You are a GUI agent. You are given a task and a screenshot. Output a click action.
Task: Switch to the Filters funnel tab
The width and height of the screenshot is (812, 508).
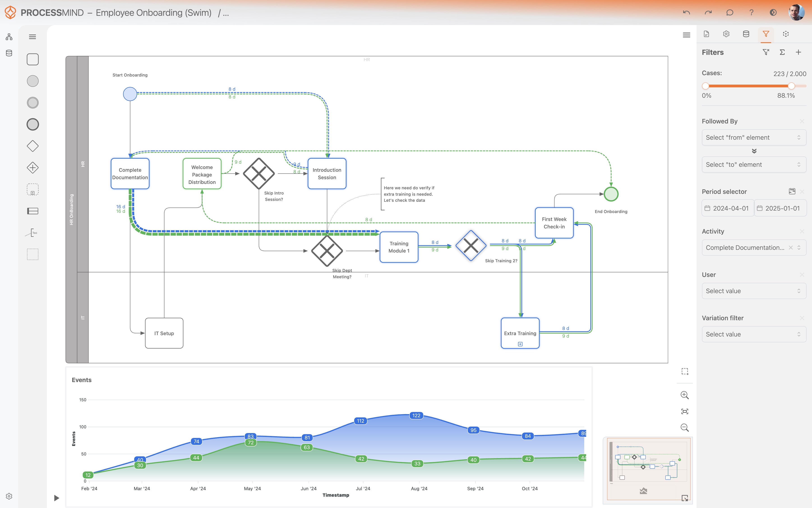coord(766,34)
